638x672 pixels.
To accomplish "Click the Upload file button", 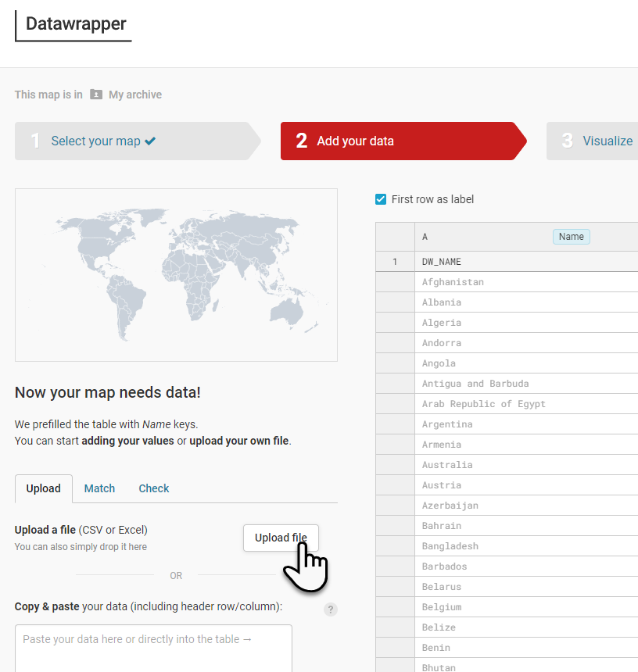I will coord(281,538).
